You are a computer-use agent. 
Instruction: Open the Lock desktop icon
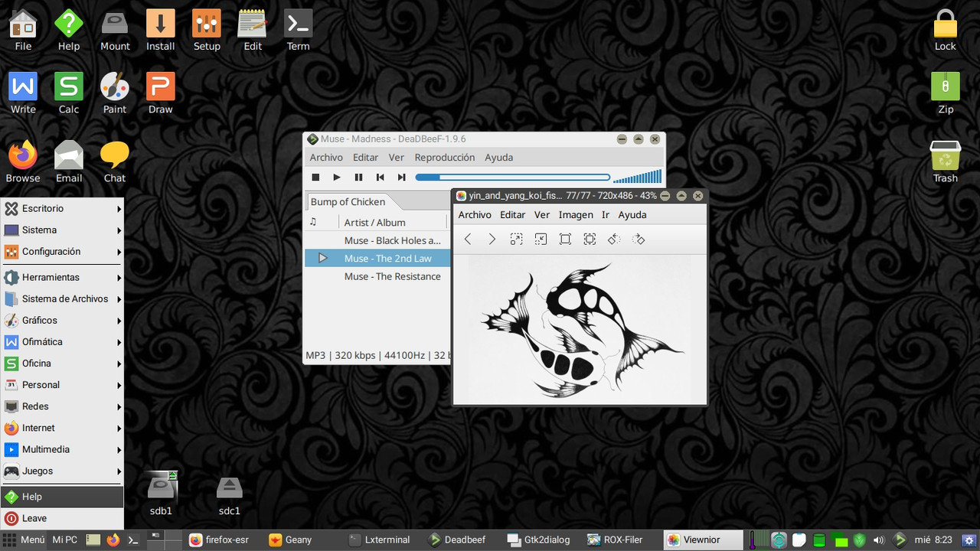pyautogui.click(x=946, y=30)
